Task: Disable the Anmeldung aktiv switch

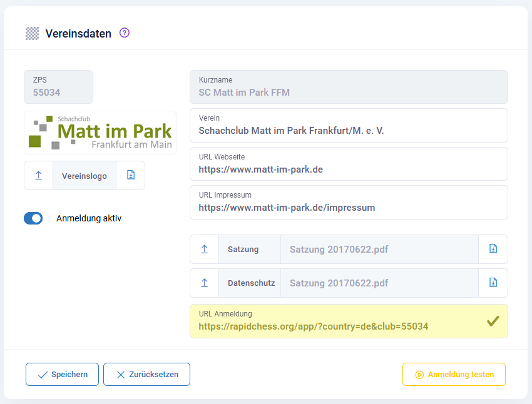Action: coord(33,218)
